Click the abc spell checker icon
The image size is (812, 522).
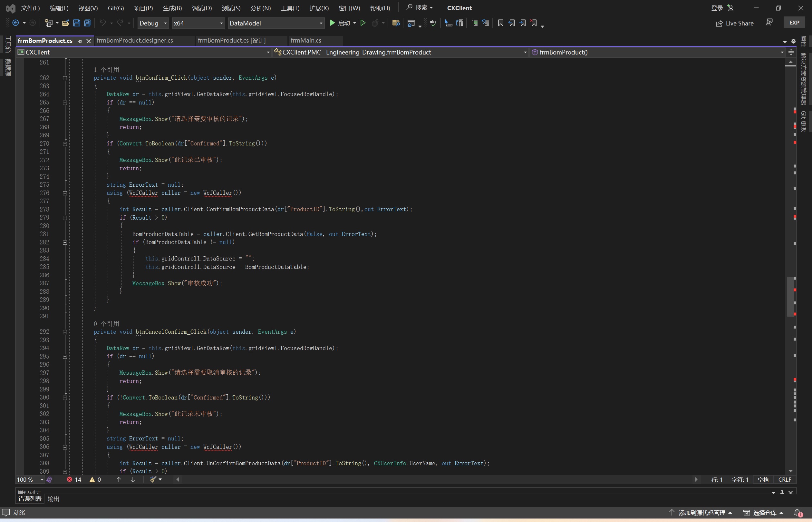pos(433,23)
